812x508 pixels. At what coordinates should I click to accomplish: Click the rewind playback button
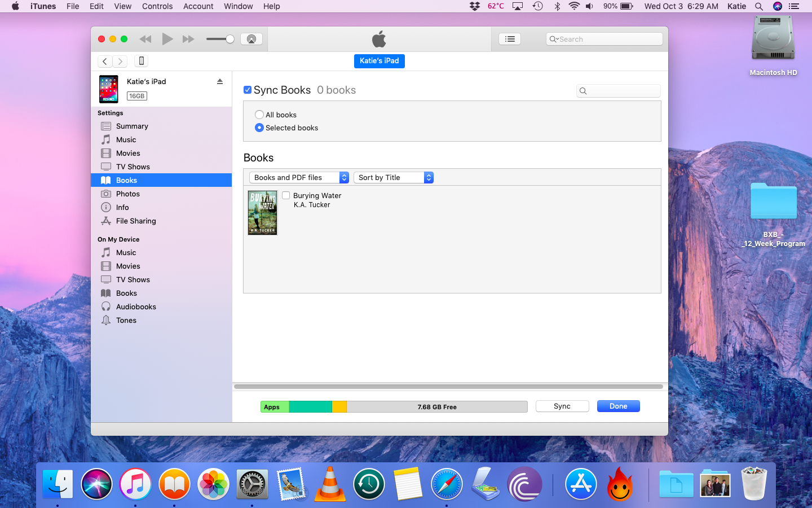point(145,39)
